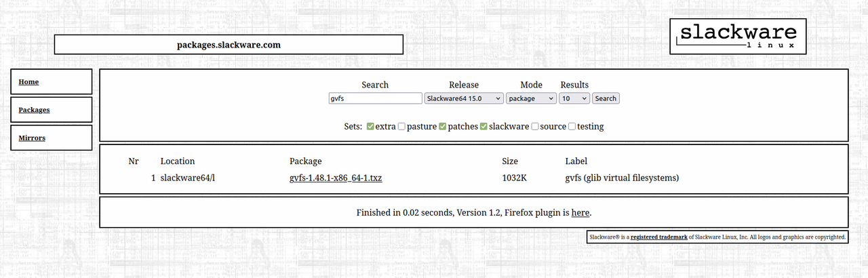Screen dimensions: 868x278
Task: Click the Search button
Action: click(x=606, y=98)
